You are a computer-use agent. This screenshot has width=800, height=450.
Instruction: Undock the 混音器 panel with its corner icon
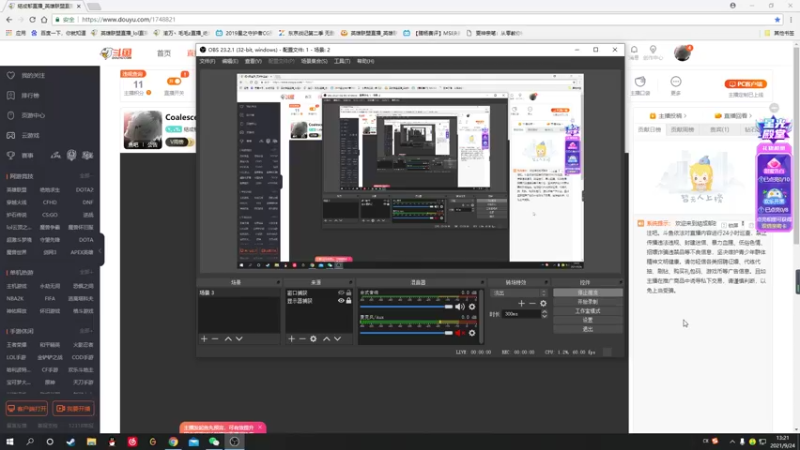482,282
